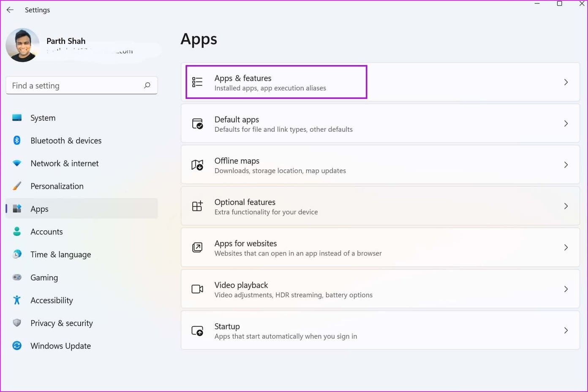Select Time & language label
The width and height of the screenshot is (588, 392).
pos(61,255)
